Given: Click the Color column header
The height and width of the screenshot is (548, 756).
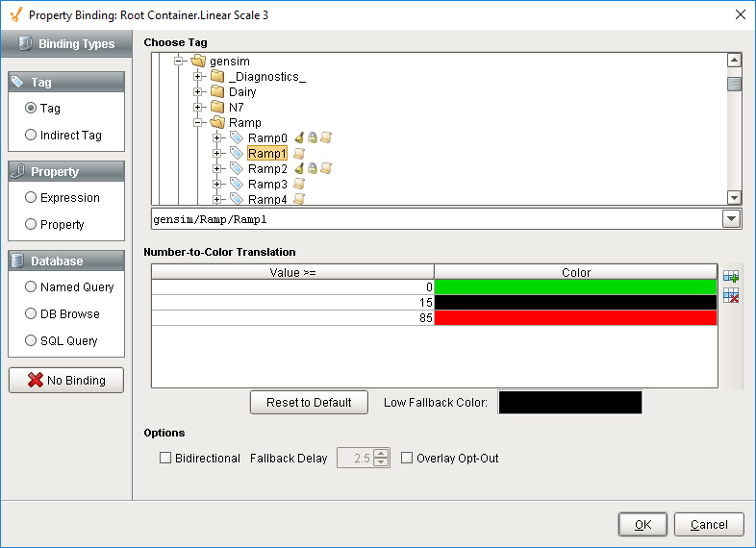Looking at the screenshot, I should [576, 272].
